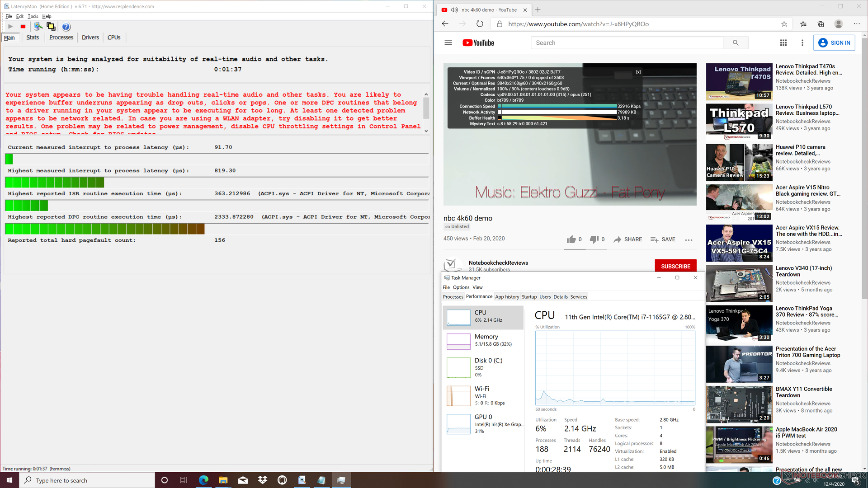Open the LatencyMon Tools menu
Screen dimensions: 868x488
click(x=33, y=16)
